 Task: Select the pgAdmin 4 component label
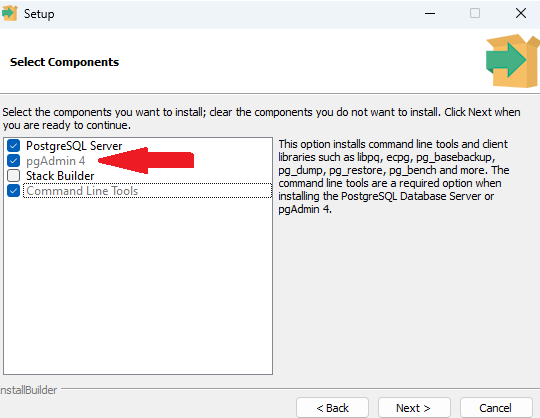pos(55,161)
